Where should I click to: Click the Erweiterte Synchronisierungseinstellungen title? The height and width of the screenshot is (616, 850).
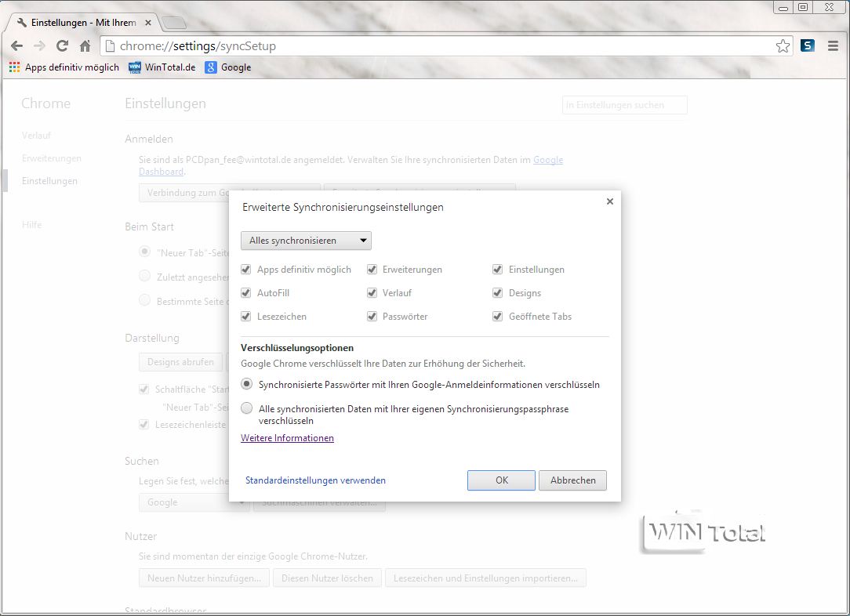click(343, 207)
